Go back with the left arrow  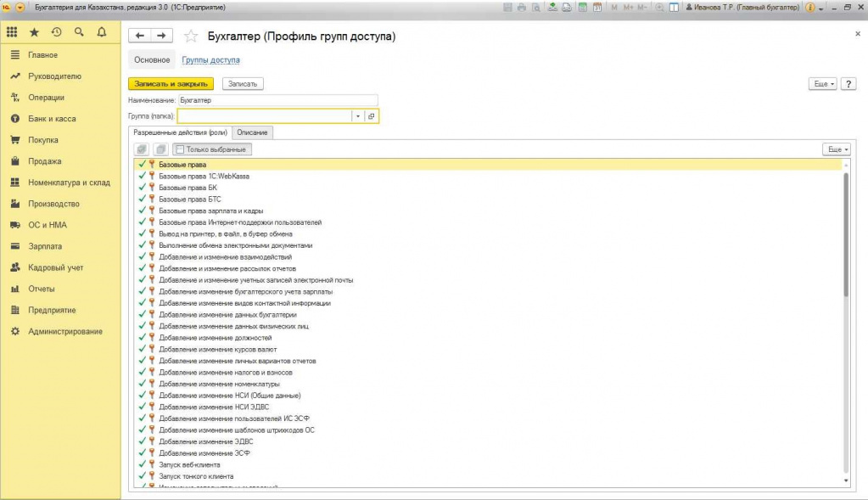coord(139,36)
